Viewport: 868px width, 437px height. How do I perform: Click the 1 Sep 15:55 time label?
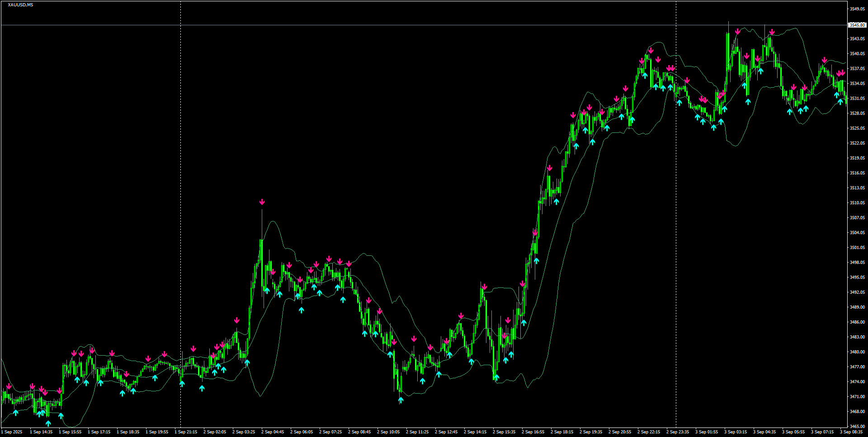pyautogui.click(x=70, y=432)
